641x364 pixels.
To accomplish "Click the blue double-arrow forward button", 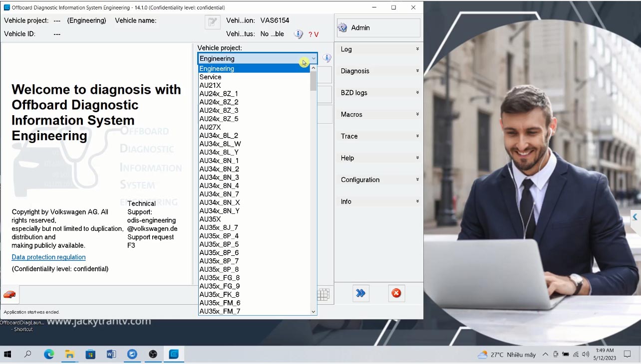I will click(x=360, y=293).
